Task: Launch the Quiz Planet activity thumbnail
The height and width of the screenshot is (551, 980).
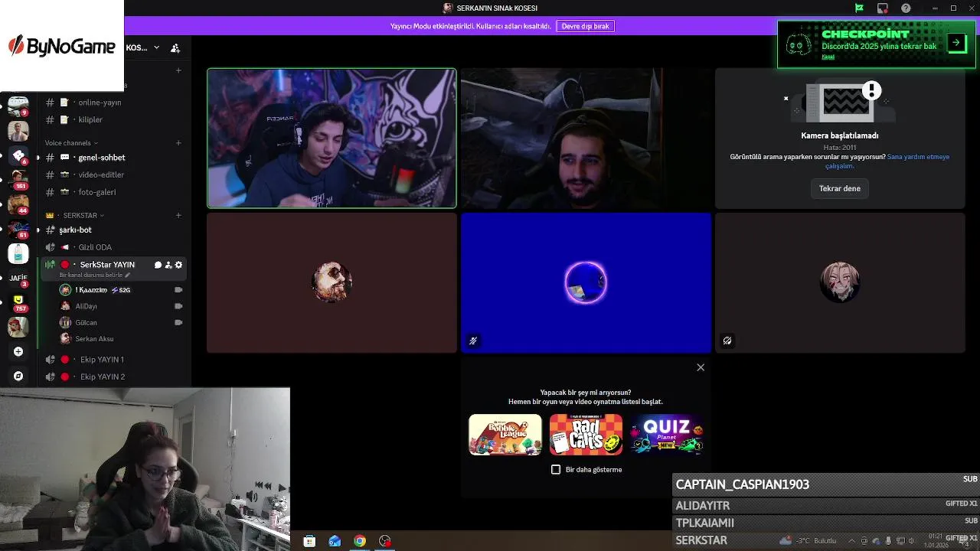Action: pyautogui.click(x=667, y=435)
